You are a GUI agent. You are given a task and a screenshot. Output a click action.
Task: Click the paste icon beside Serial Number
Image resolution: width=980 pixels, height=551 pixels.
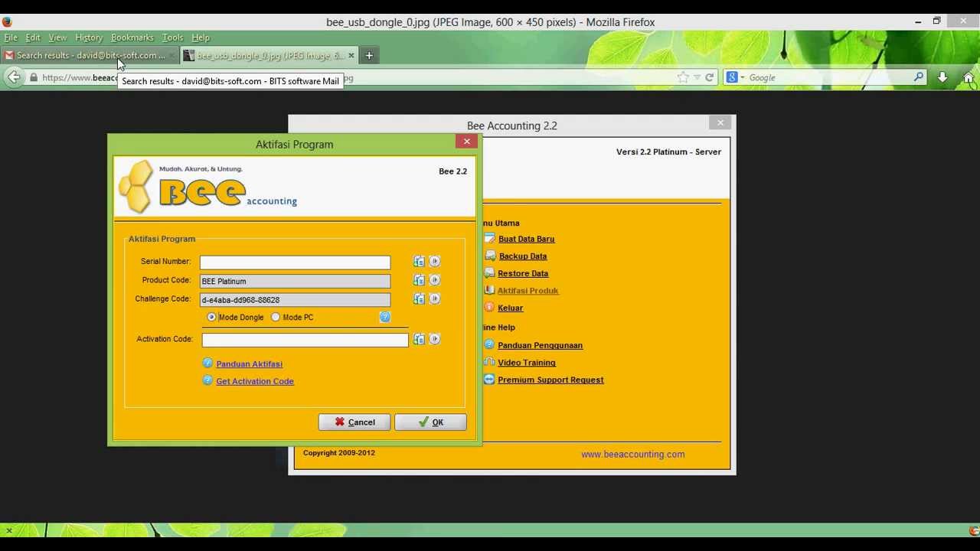coord(419,262)
